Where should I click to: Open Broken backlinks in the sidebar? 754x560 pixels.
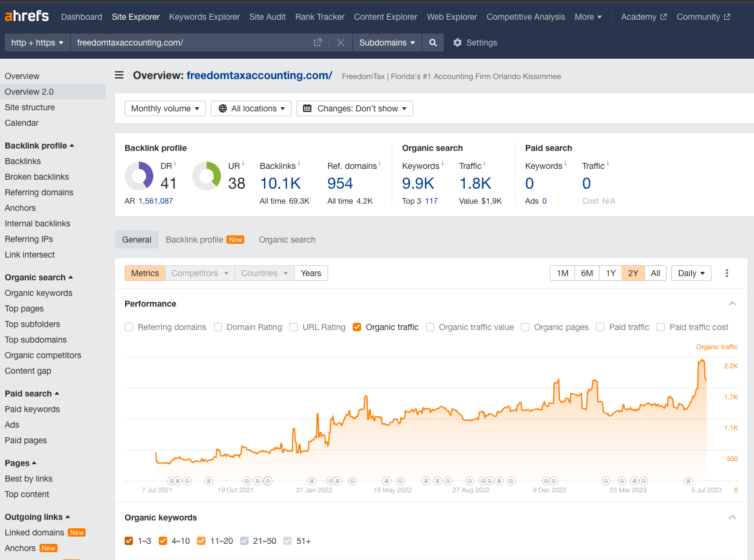[x=37, y=177]
